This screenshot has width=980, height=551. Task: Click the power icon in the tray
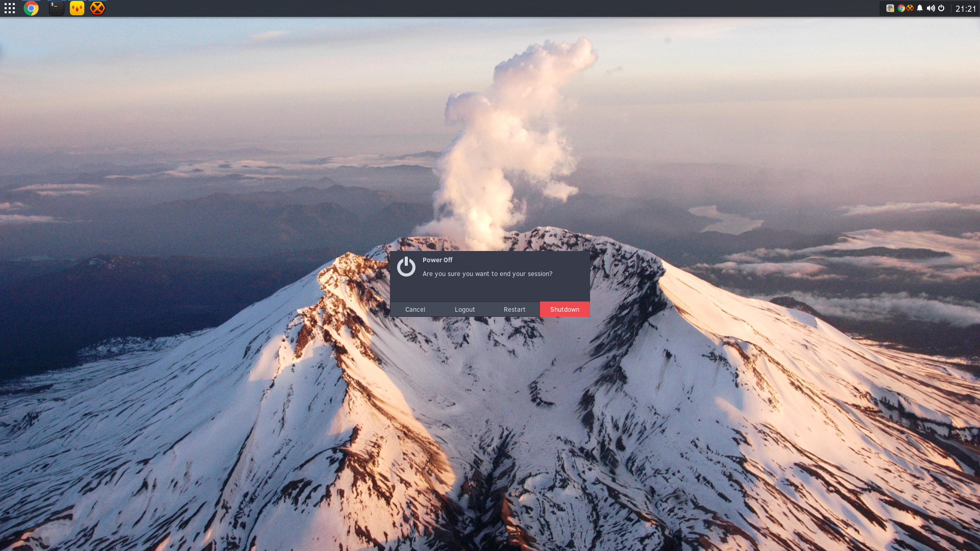click(941, 8)
